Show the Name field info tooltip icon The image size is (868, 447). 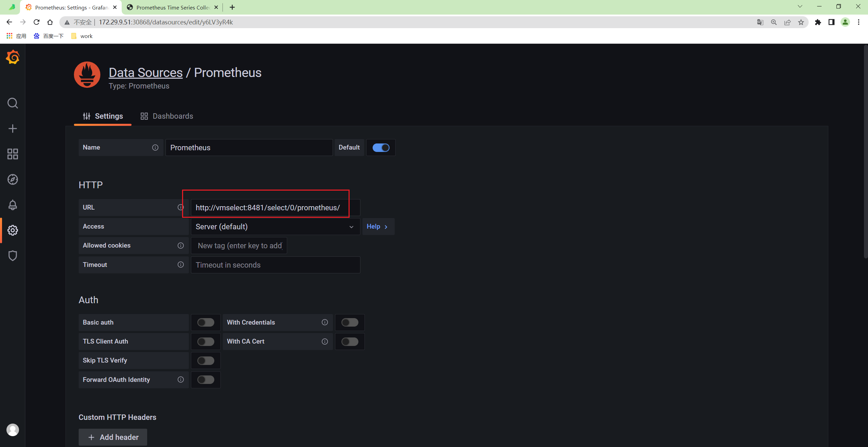[x=155, y=148]
